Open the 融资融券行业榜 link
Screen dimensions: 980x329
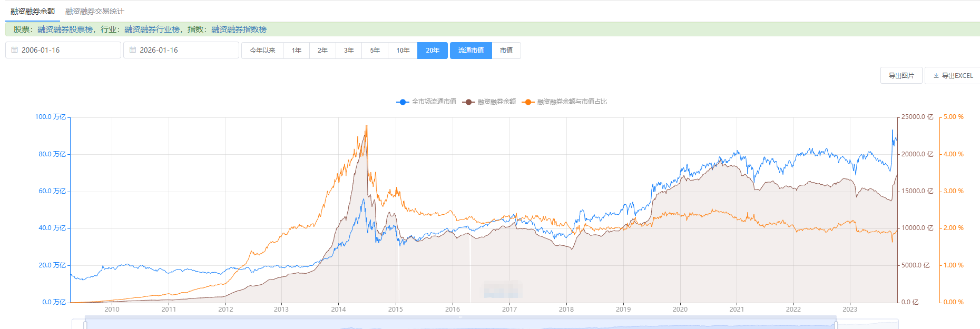[x=152, y=29]
